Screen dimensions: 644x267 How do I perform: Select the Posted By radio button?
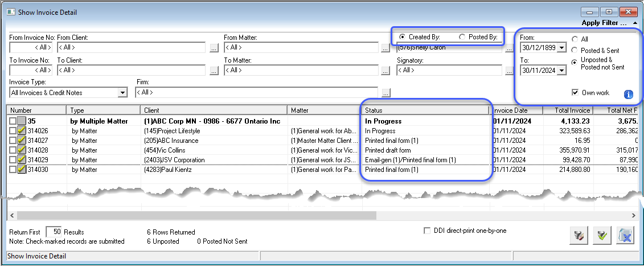click(462, 37)
